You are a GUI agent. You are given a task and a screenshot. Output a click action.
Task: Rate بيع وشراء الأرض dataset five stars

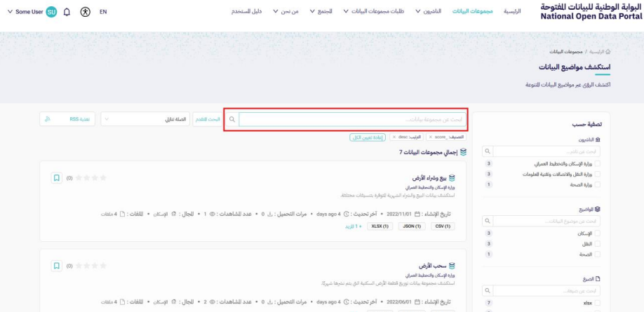click(x=79, y=178)
